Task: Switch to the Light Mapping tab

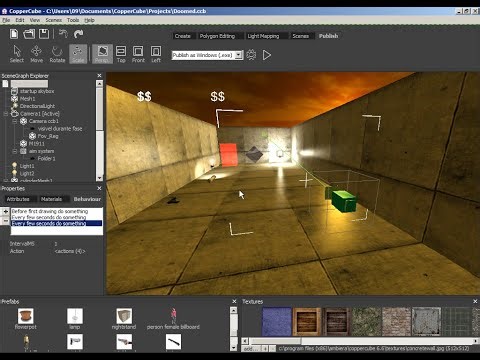Action: point(263,36)
